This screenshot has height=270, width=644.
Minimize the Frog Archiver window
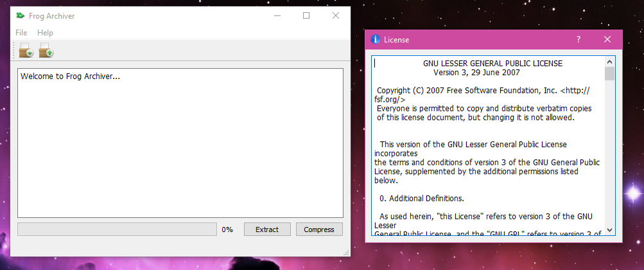277,15
